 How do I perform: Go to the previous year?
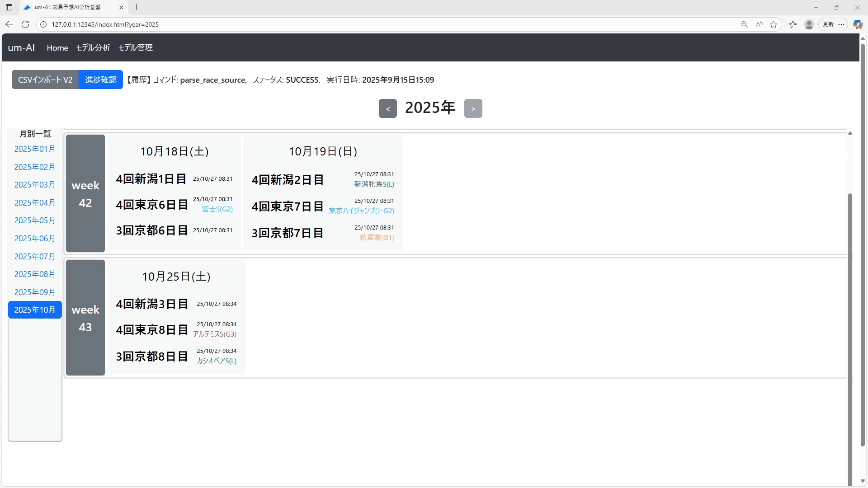(387, 108)
